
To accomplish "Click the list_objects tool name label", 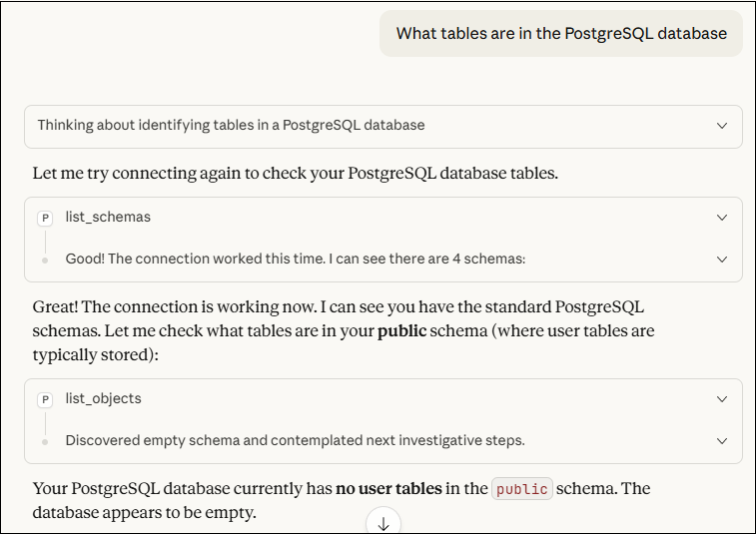I will pyautogui.click(x=104, y=399).
